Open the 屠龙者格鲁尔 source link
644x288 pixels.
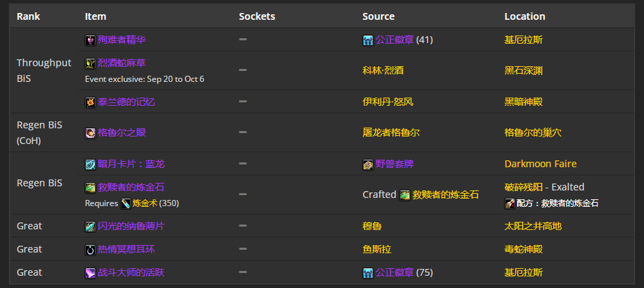[x=391, y=132]
